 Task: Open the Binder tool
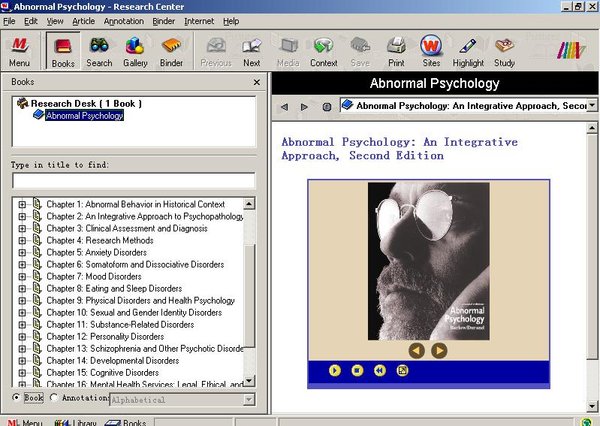tap(172, 50)
